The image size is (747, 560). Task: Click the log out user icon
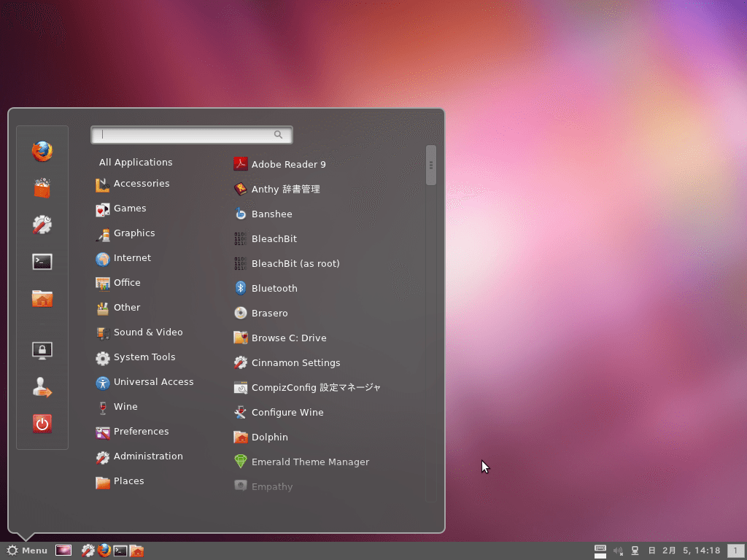pos(42,388)
